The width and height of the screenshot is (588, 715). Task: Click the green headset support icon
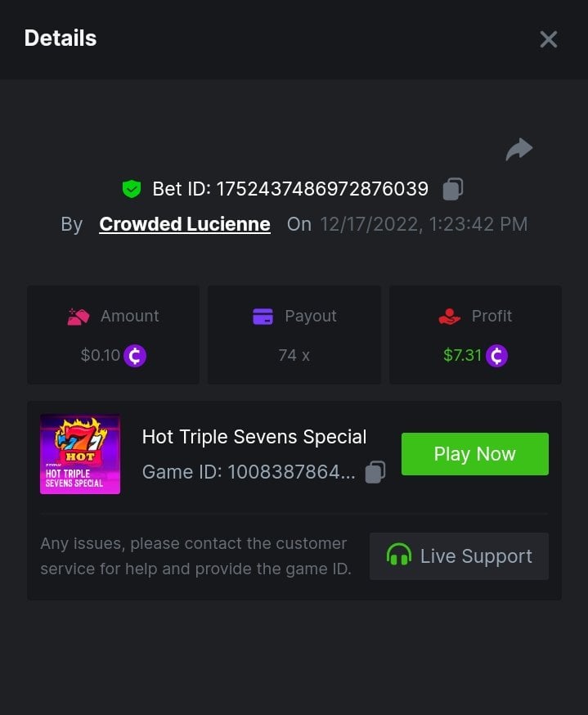point(399,556)
